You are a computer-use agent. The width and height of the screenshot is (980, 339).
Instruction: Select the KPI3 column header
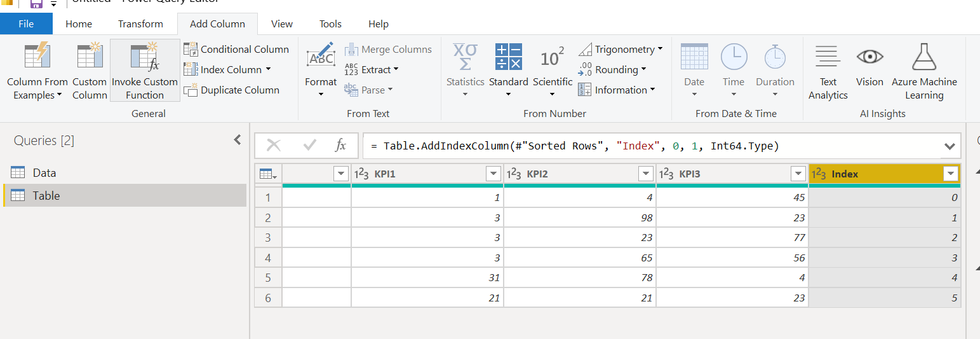(x=732, y=174)
